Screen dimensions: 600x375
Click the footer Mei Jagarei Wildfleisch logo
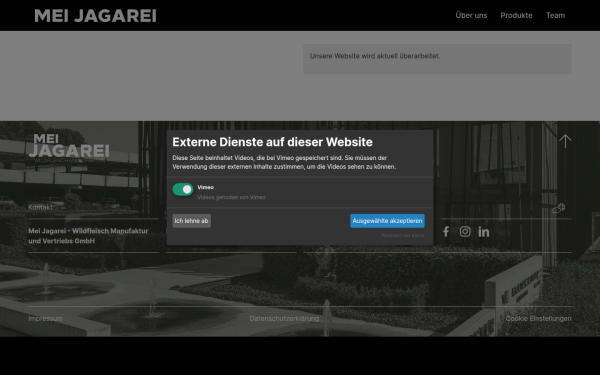(69, 148)
